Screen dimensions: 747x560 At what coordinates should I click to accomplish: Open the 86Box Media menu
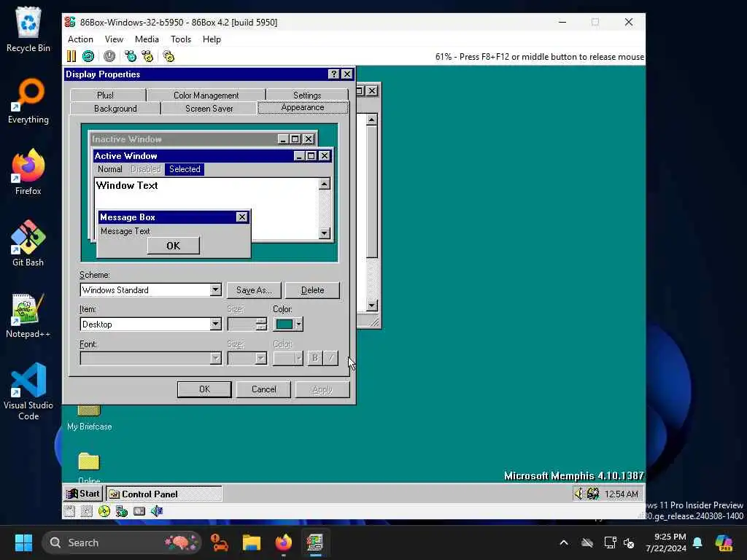click(147, 39)
